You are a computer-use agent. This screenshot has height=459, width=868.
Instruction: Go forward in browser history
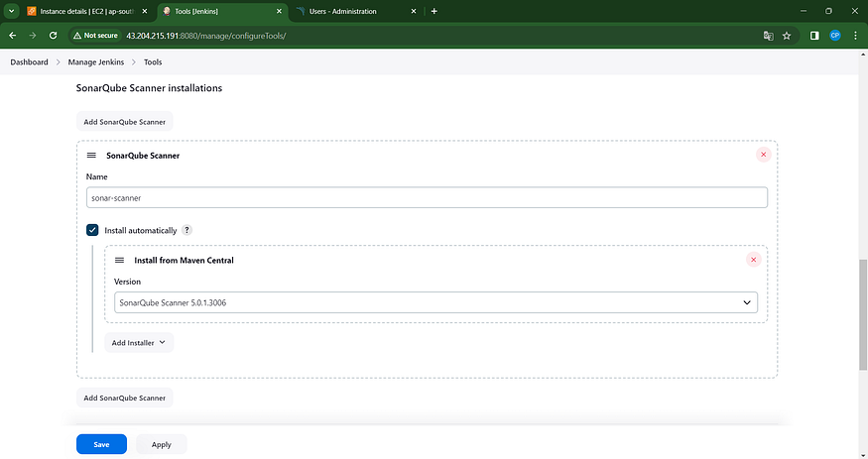[33, 36]
